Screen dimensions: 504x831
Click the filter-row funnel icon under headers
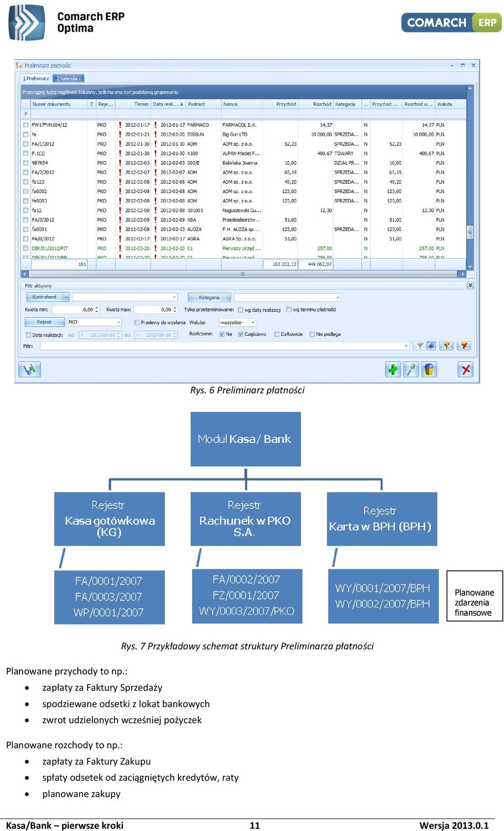pyautogui.click(x=26, y=113)
